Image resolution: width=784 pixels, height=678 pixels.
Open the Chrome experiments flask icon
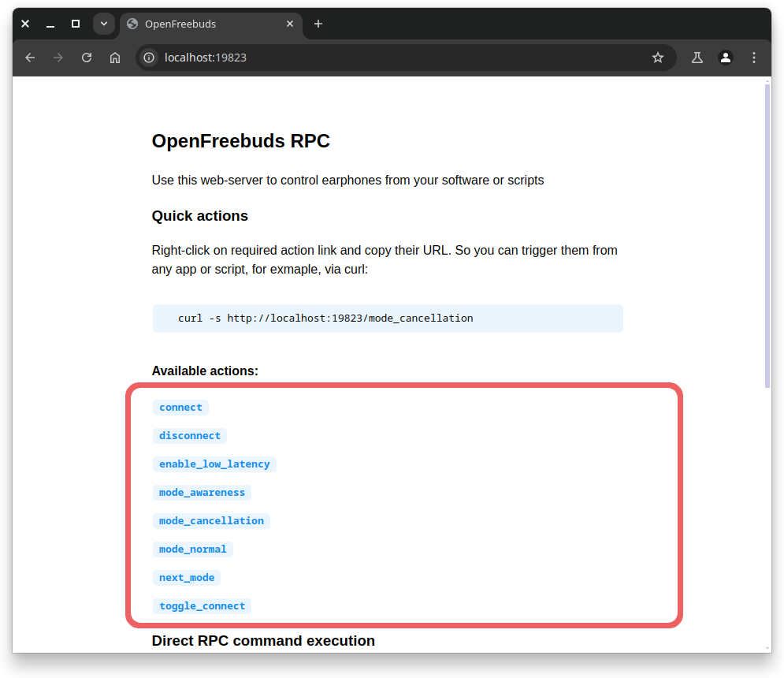(697, 57)
